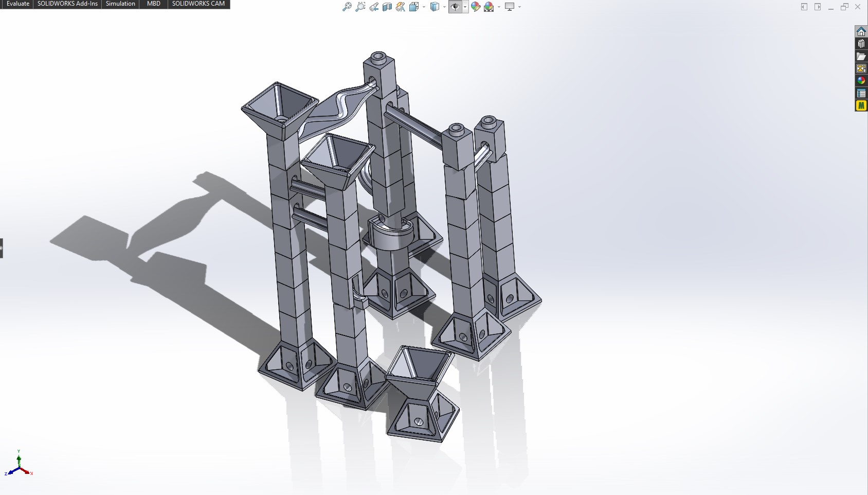Open the Design Library task pane tab
This screenshot has height=495, width=868.
coord(861,44)
